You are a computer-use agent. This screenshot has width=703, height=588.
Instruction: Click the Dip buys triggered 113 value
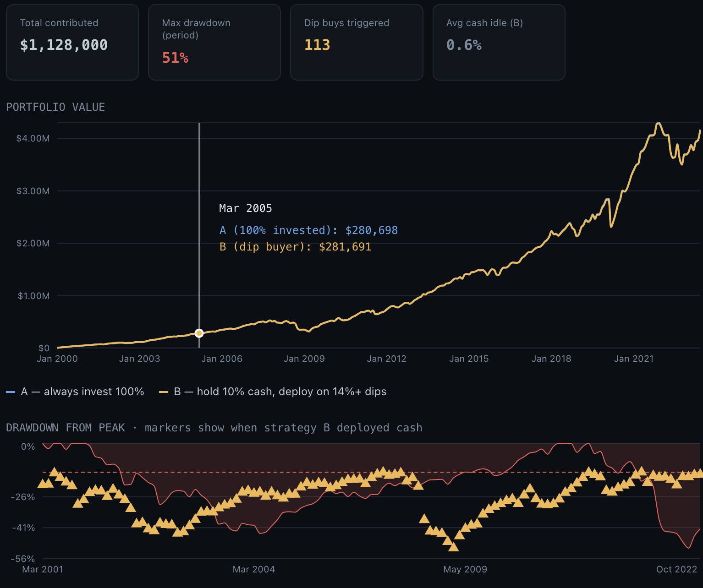(317, 45)
